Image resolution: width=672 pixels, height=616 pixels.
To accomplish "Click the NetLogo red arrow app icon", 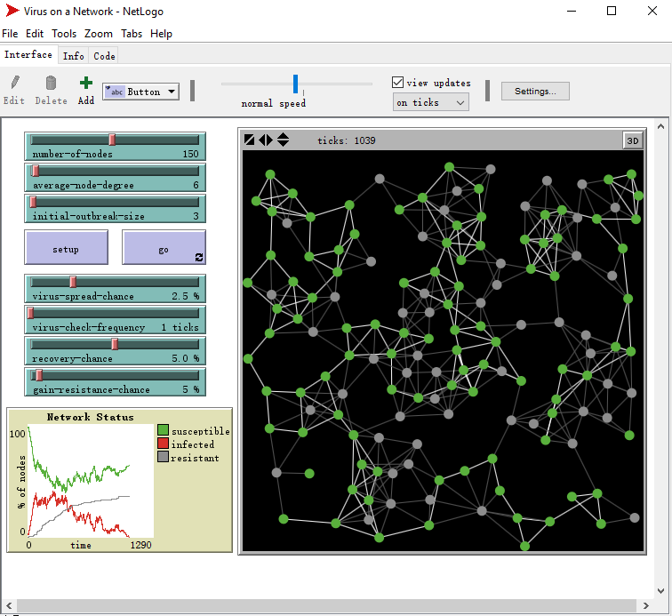I will click(x=12, y=11).
